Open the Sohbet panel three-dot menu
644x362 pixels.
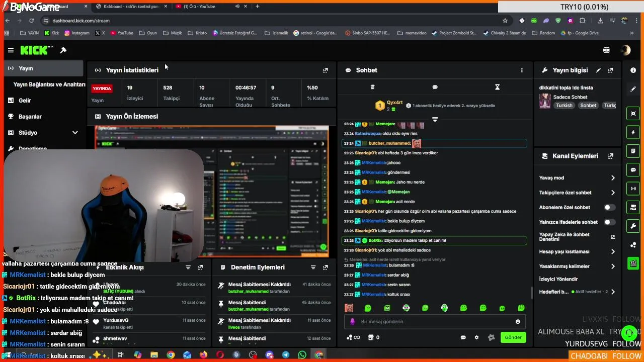click(x=522, y=70)
